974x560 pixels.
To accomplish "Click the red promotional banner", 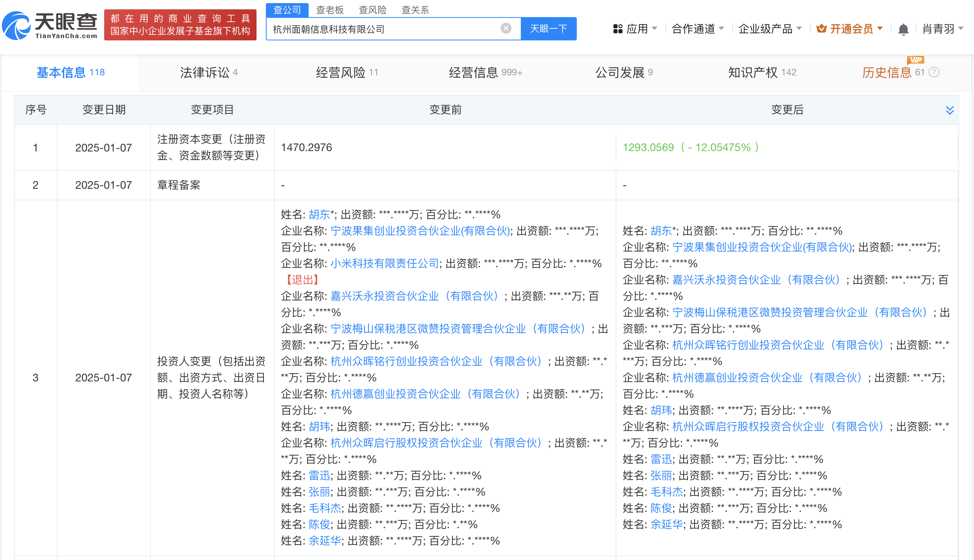I will click(x=180, y=25).
